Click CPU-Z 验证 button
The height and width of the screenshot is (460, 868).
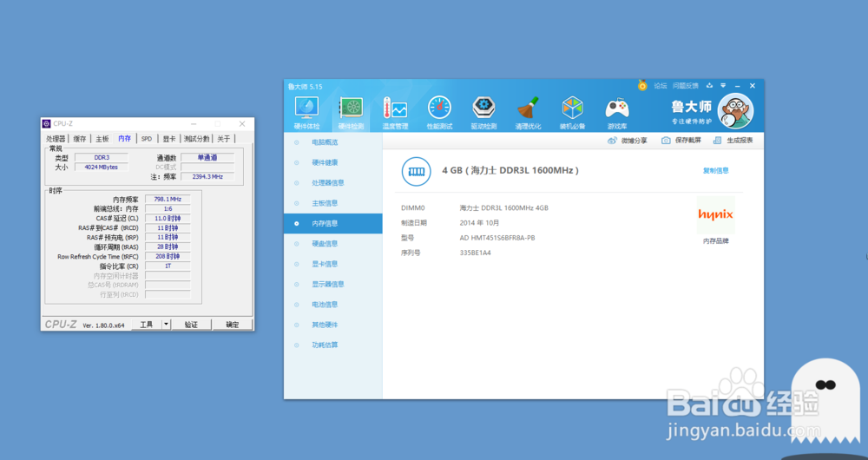coord(191,325)
